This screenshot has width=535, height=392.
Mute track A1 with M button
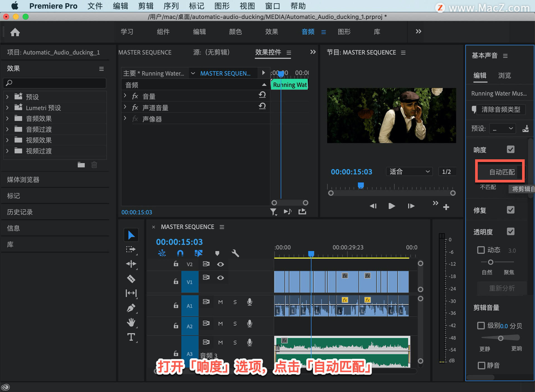(x=220, y=302)
